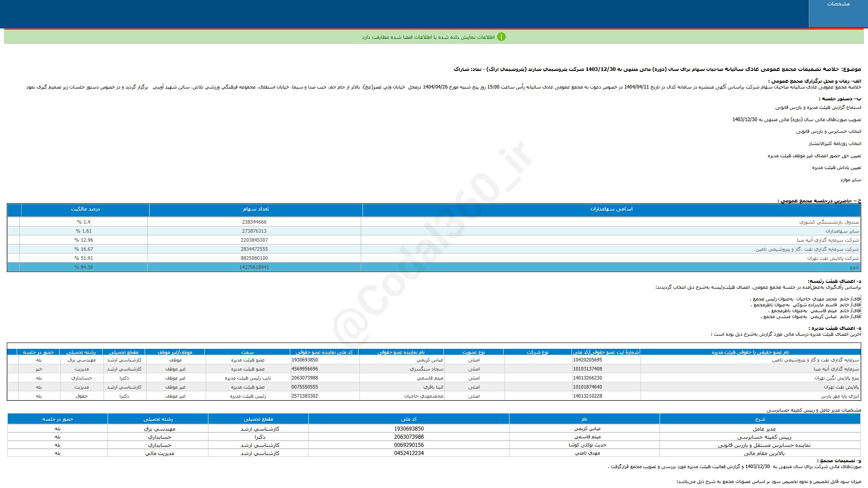Click the green signed-information confirmation message

tap(428, 37)
